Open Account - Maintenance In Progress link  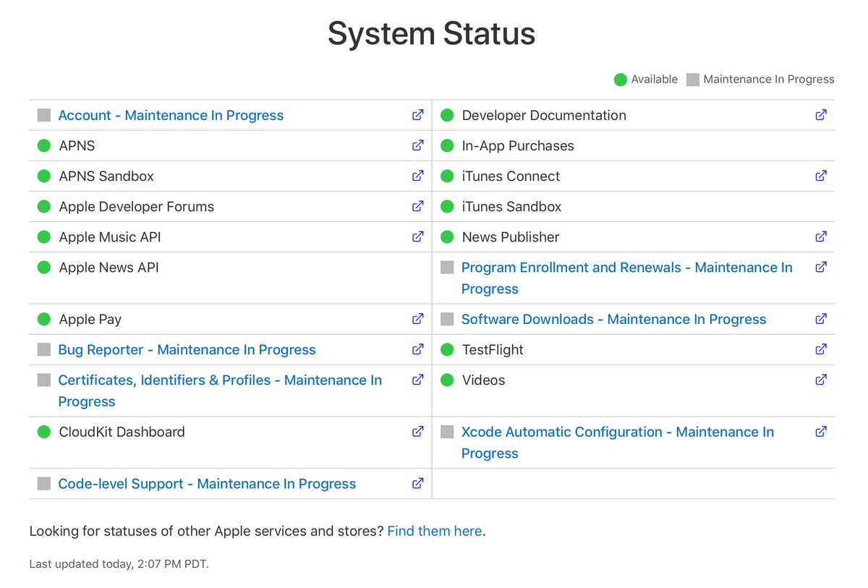point(171,115)
